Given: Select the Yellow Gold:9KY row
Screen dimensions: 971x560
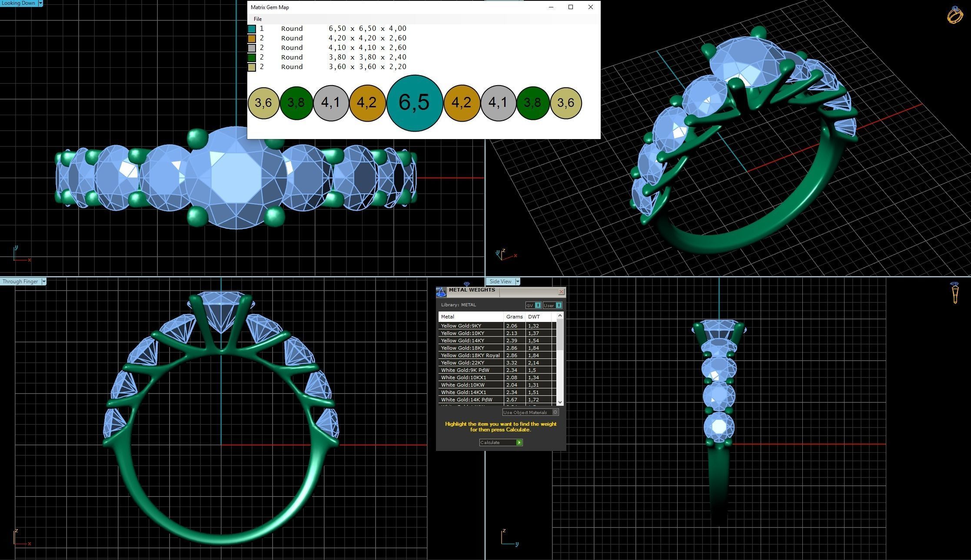Looking at the screenshot, I should click(497, 326).
